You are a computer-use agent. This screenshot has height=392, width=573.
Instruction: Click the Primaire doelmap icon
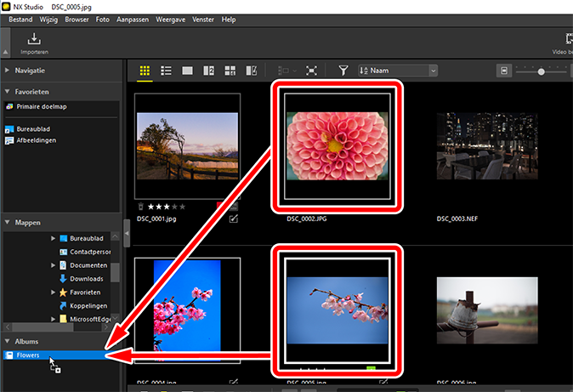click(x=9, y=106)
